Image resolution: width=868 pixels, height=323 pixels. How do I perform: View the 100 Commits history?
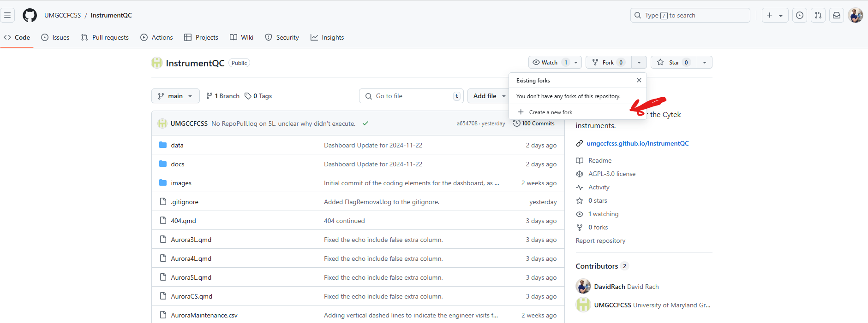coord(534,123)
